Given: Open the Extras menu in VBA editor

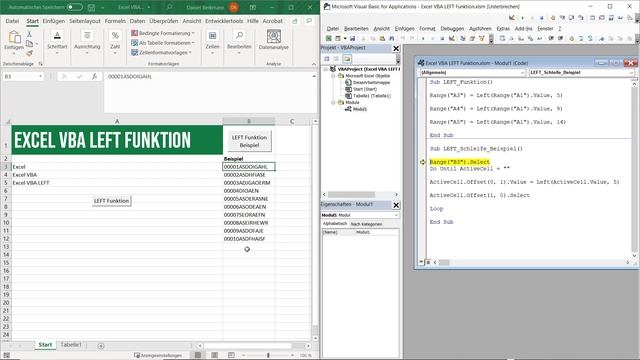Looking at the screenshot, I should click(x=503, y=29).
